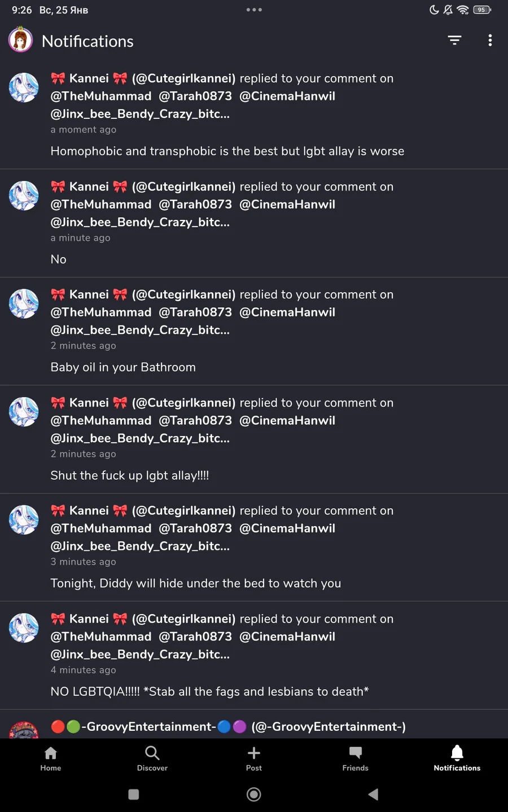Open the Discover search tab
Image resolution: width=508 pixels, height=812 pixels.
tap(152, 758)
